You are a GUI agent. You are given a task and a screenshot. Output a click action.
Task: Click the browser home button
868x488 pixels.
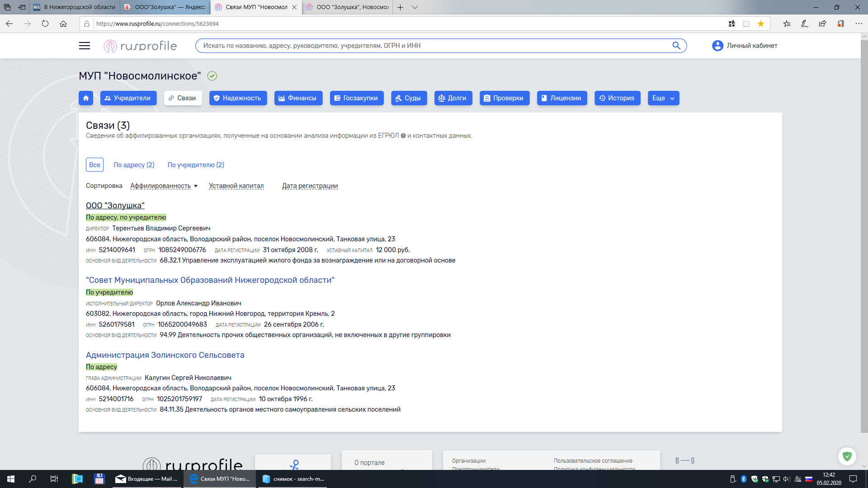(x=63, y=23)
